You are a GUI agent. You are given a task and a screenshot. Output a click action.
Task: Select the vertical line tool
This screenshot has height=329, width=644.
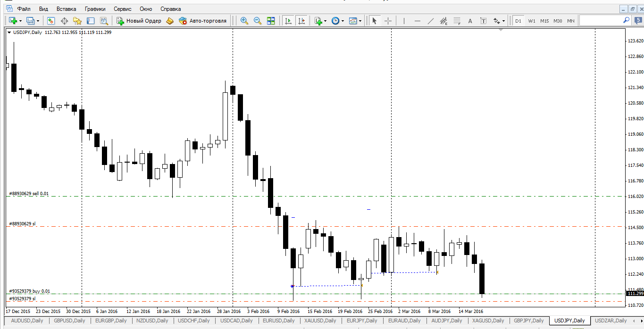pos(404,21)
